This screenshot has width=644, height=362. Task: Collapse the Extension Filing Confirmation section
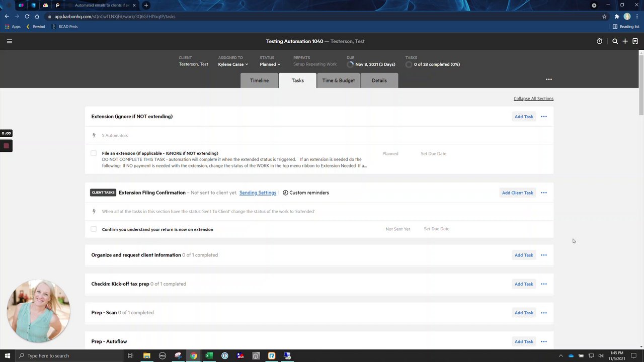pyautogui.click(x=152, y=193)
